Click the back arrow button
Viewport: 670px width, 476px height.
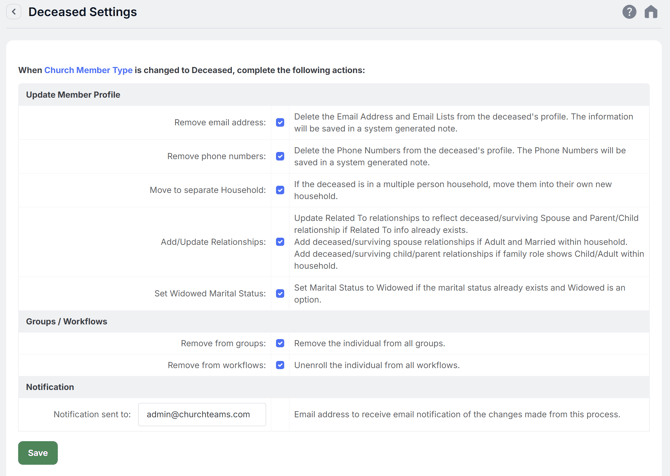(x=14, y=12)
